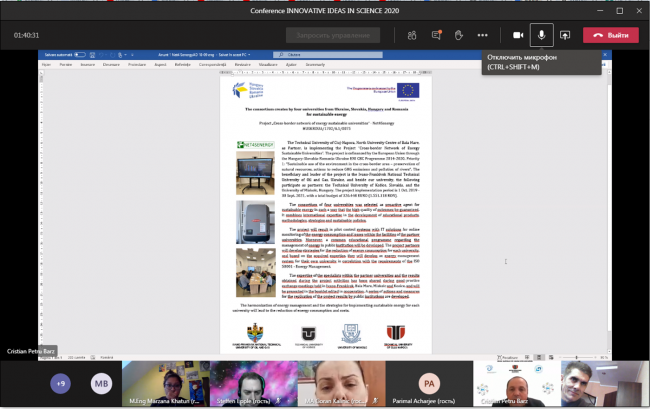The width and height of the screenshot is (650, 409).
Task: Mute the microphone
Action: 542,34
